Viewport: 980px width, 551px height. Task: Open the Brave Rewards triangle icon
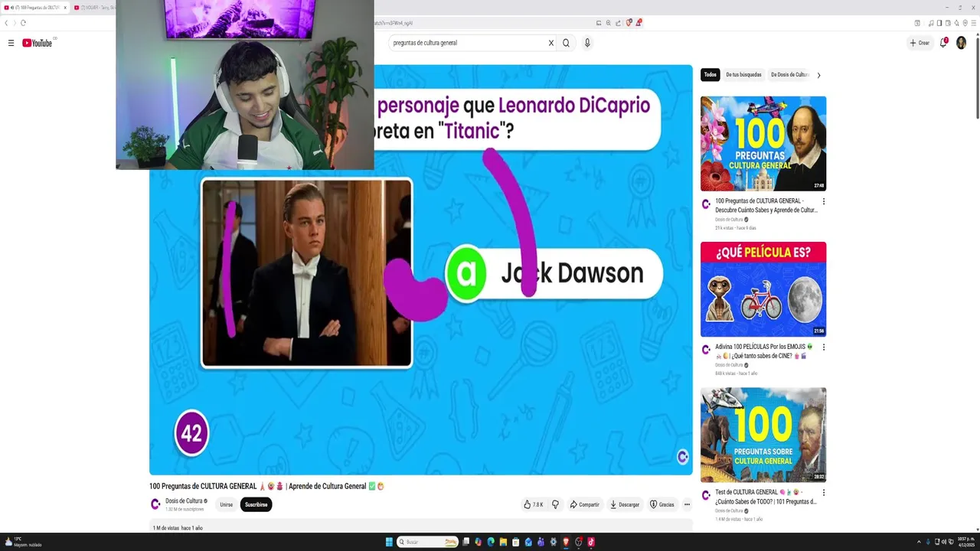point(639,23)
